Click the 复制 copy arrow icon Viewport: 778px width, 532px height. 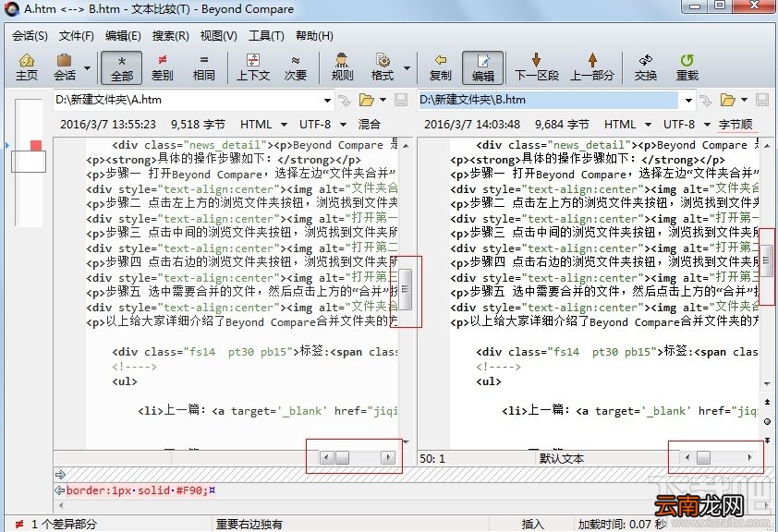pos(440,67)
